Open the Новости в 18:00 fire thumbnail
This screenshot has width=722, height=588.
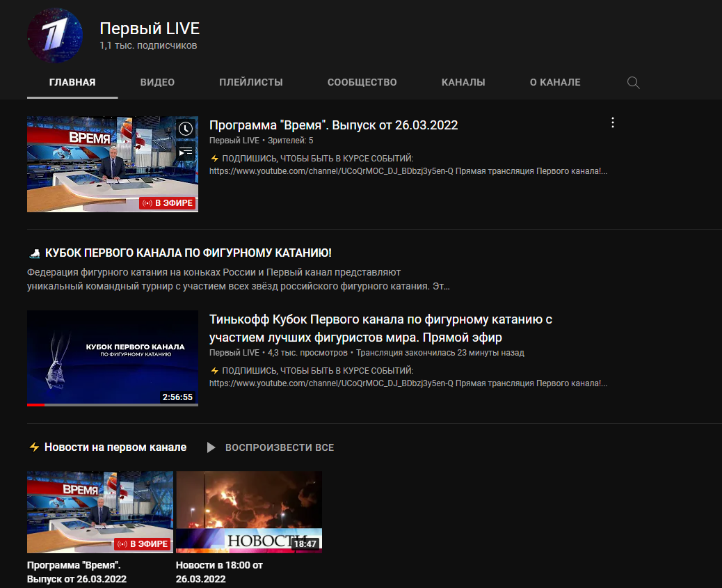tap(248, 511)
